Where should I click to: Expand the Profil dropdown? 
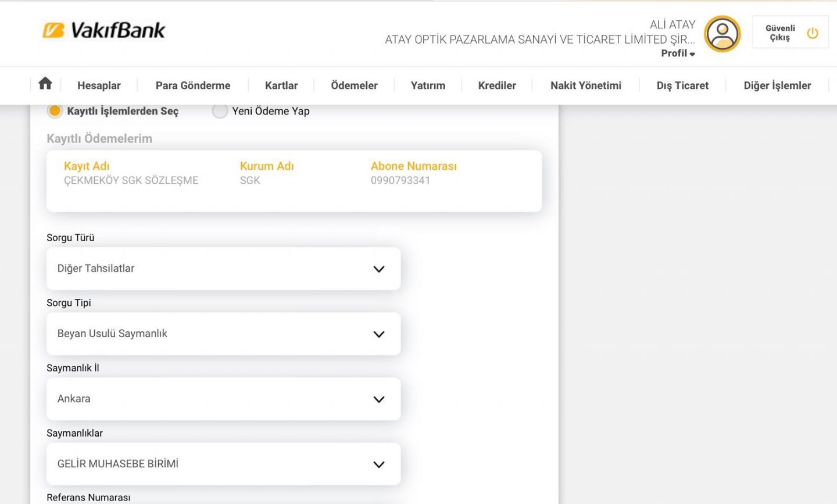coord(678,53)
